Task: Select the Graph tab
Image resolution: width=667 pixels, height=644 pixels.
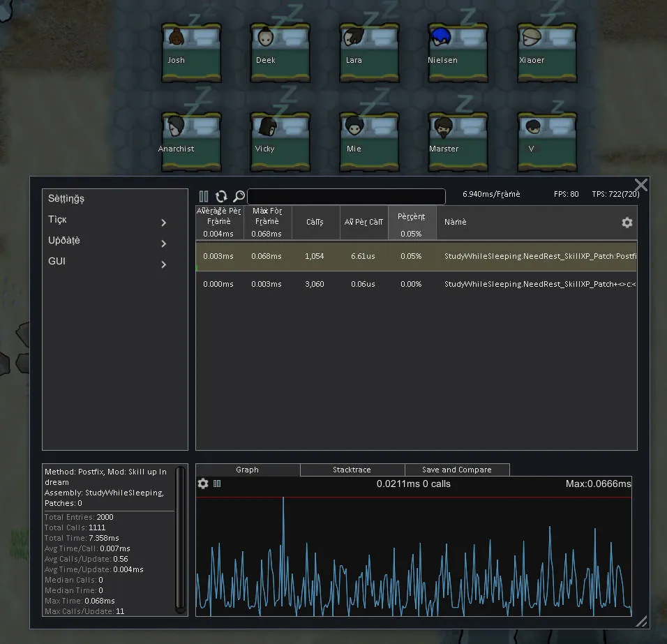Action: click(247, 470)
